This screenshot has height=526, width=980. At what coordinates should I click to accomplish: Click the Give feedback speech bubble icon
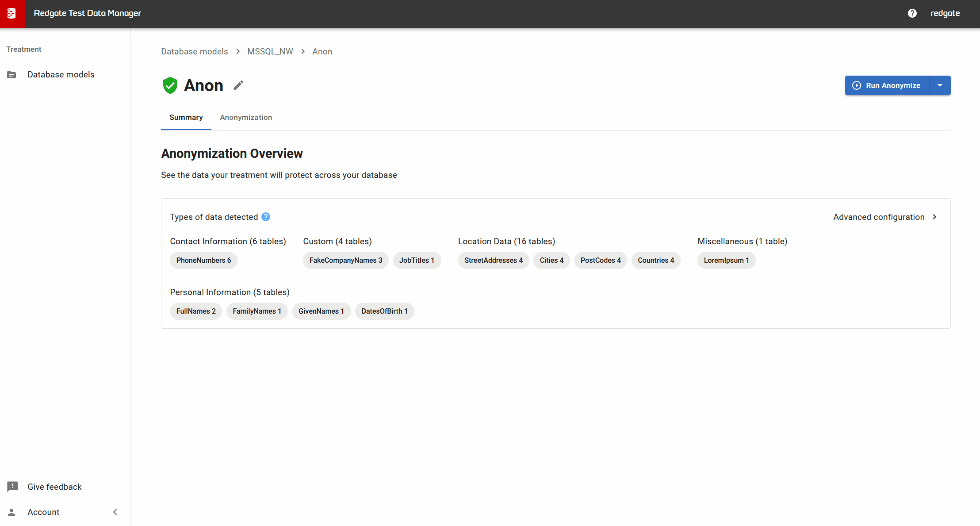(12, 487)
